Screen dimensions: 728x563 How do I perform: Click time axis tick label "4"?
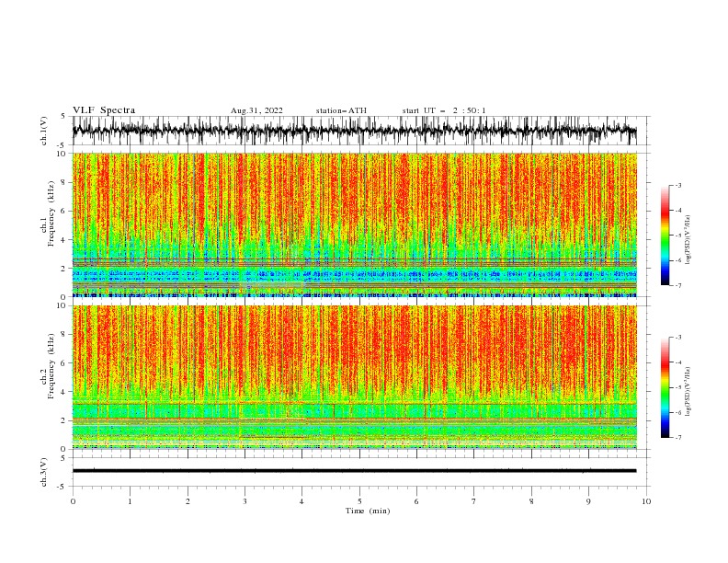click(x=302, y=501)
